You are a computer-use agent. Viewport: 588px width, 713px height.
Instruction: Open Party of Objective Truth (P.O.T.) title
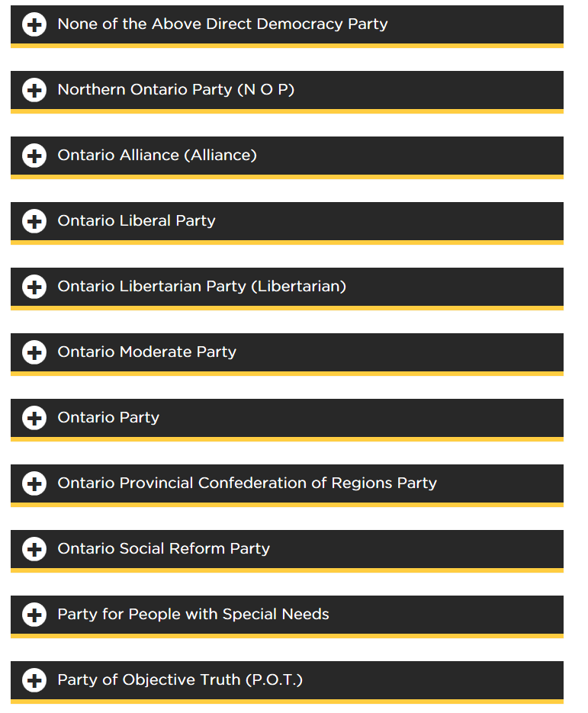click(x=180, y=679)
